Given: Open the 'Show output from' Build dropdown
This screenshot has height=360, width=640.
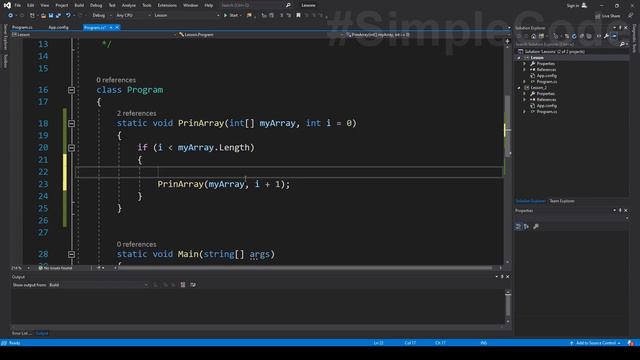Looking at the screenshot, I should [x=98, y=285].
